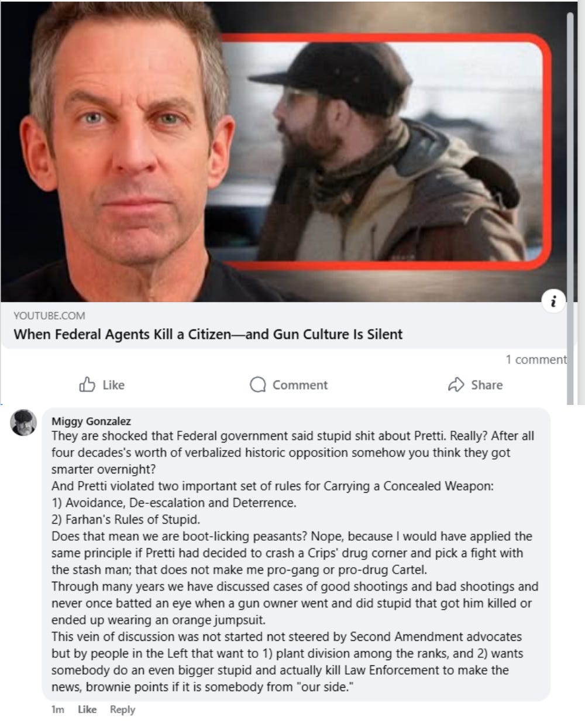585x728 pixels.
Task: Select the "Comment" label under the post
Action: point(300,384)
